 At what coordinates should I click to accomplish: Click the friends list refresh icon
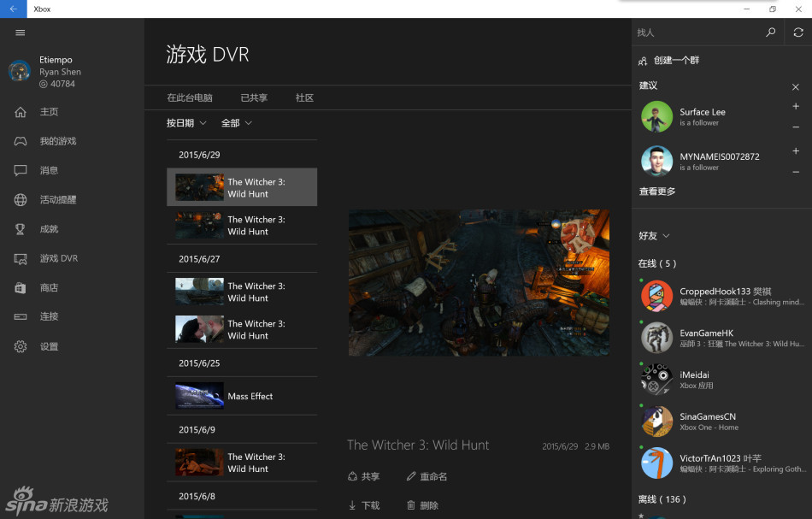point(797,32)
